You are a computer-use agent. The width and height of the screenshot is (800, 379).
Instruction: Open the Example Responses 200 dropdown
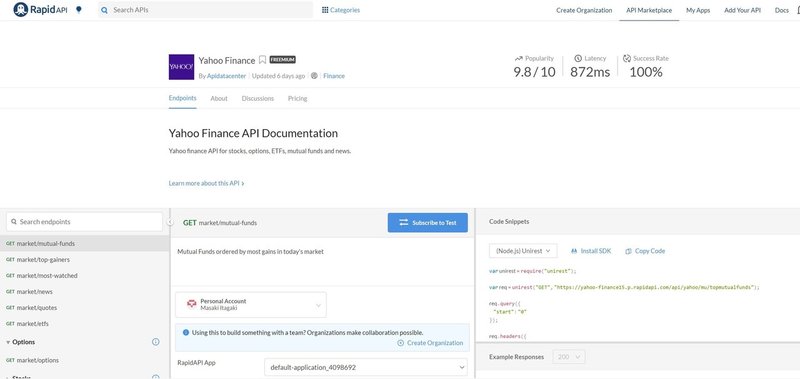click(x=569, y=357)
